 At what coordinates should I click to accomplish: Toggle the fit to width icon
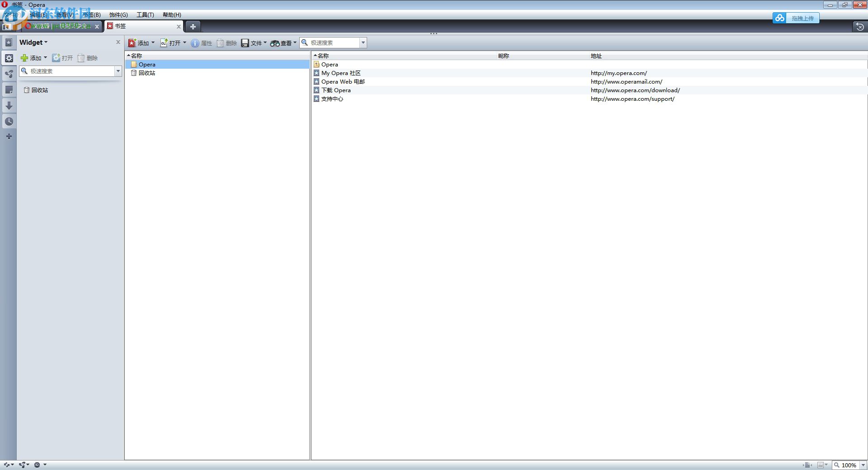coord(808,465)
